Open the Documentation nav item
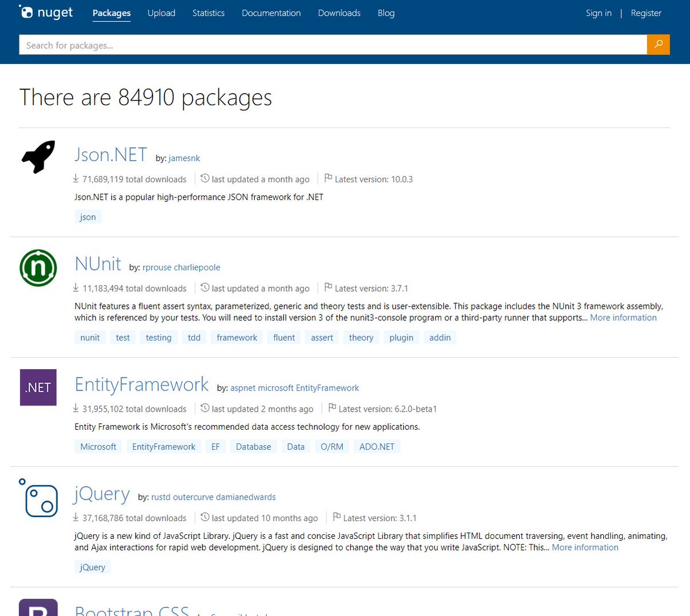 (x=271, y=13)
